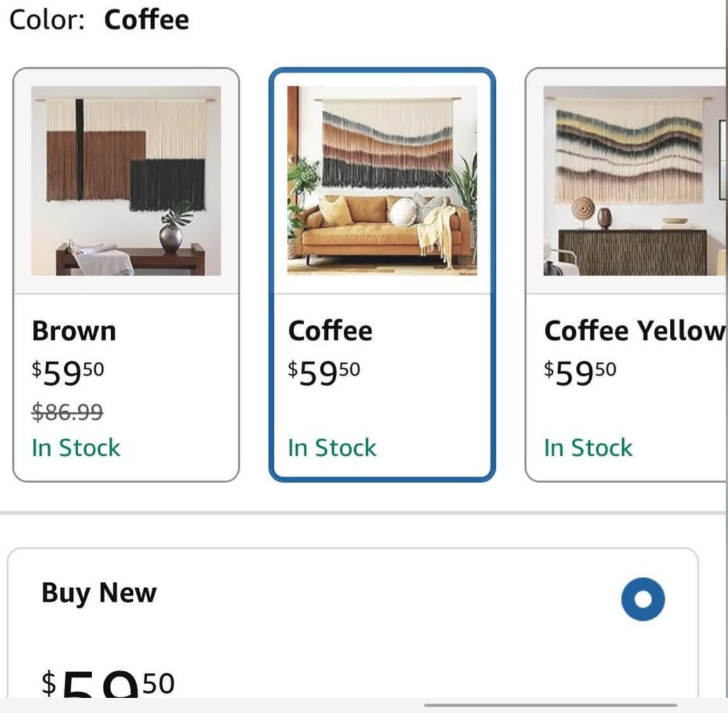Viewport: 728px width, 713px height.
Task: Select the Coffee Yellow color option card
Action: point(626,275)
